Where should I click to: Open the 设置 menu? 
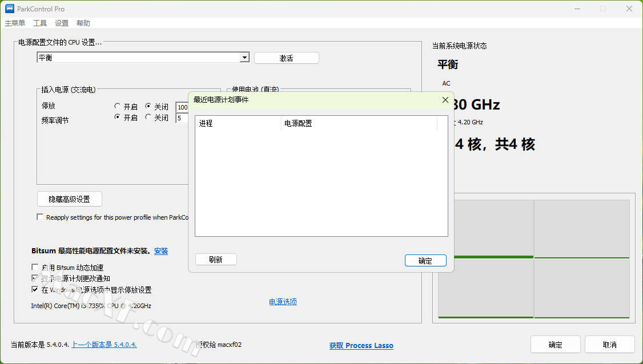62,23
